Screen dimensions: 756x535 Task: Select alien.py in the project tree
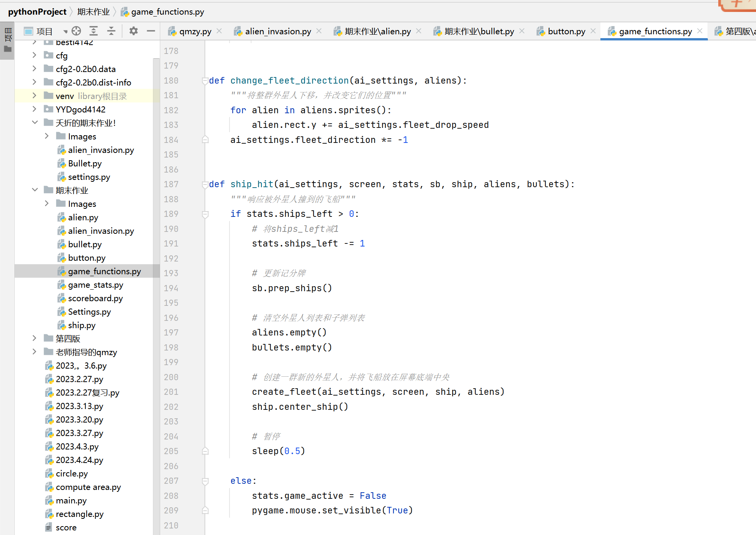[x=83, y=217]
